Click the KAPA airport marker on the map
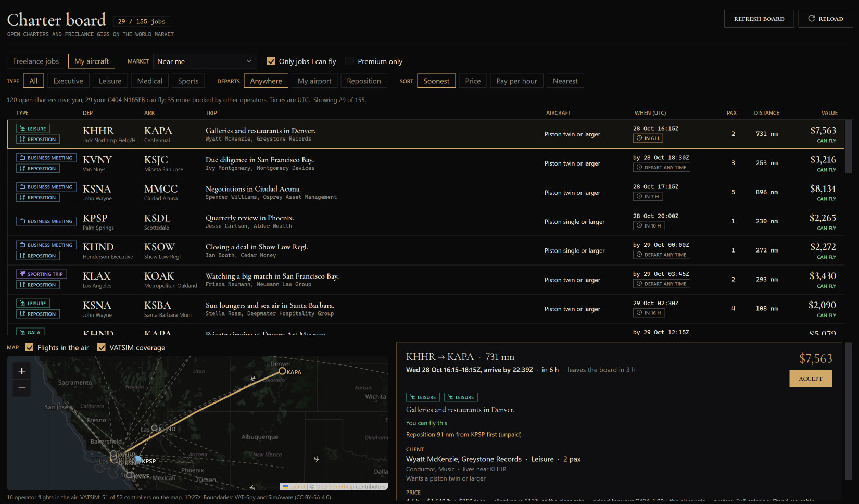The image size is (859, 504). (282, 371)
